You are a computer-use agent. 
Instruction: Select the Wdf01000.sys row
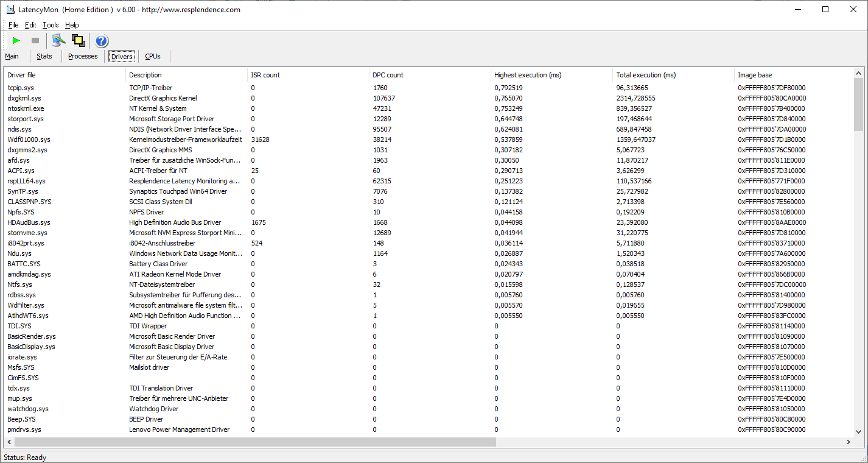(429, 140)
